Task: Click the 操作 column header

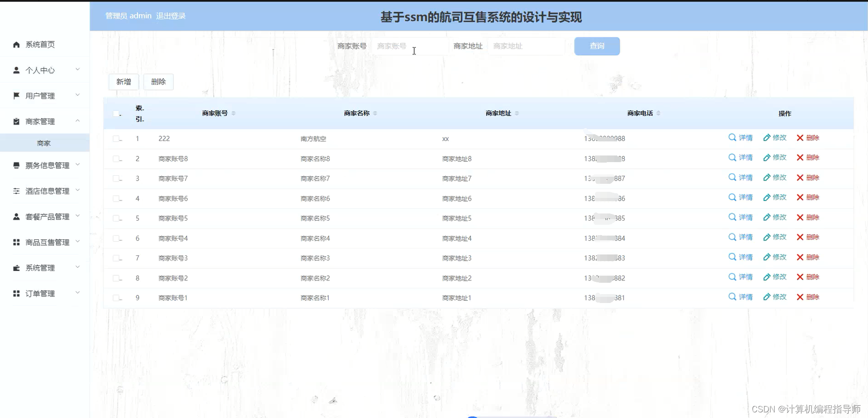Action: 785,114
